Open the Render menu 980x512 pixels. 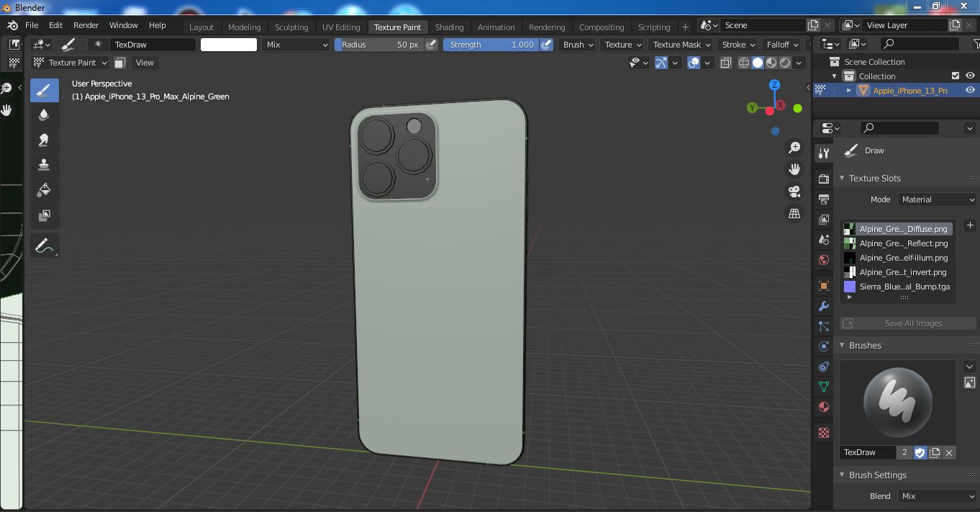86,25
